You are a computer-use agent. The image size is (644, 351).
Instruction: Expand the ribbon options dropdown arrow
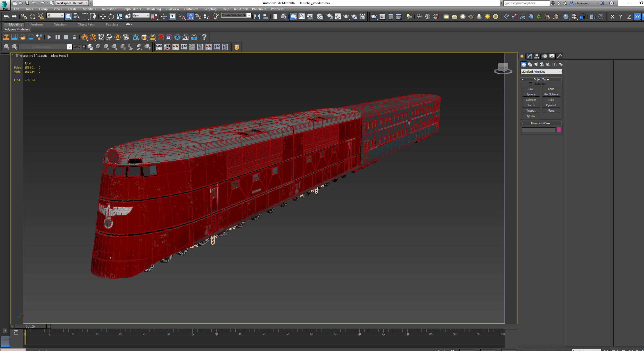pos(132,24)
